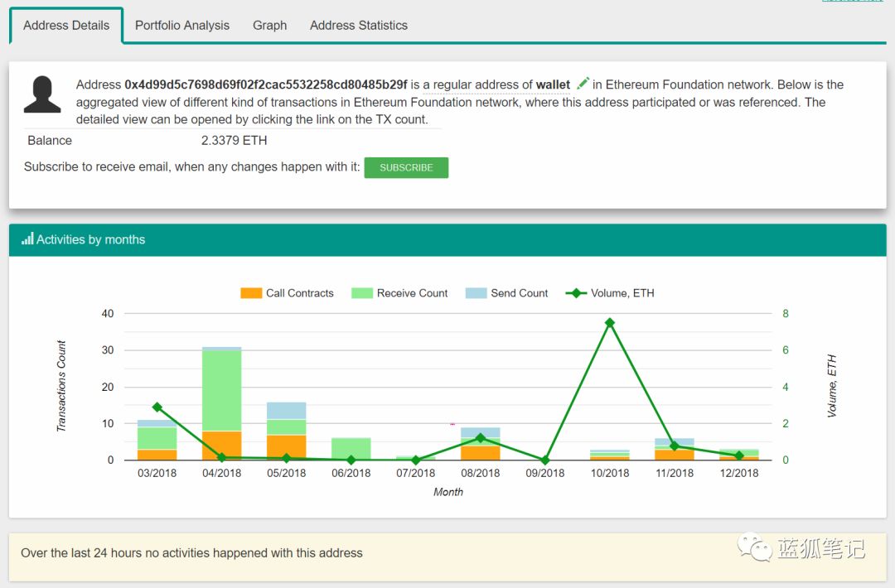Viewport: 895px width, 588px height.
Task: Click the 05/2018 orange call contracts bar
Action: click(287, 448)
